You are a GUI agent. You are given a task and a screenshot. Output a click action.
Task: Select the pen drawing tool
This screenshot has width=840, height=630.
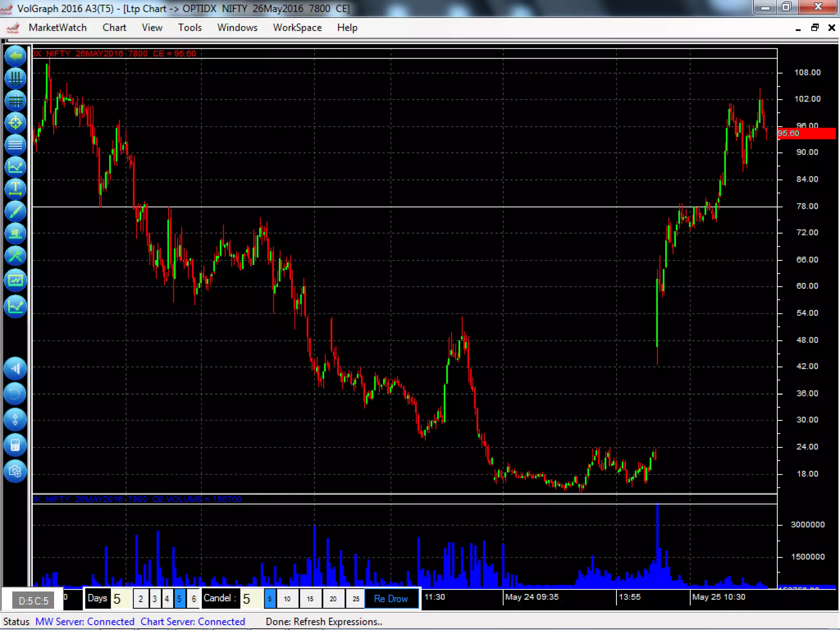tap(15, 211)
